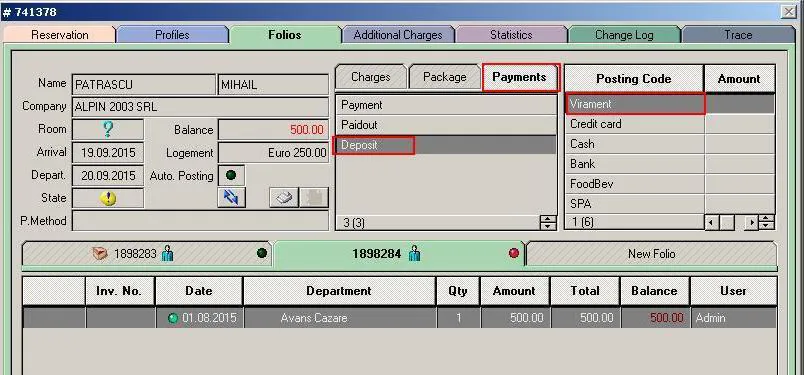Select Bank posting code
The width and height of the screenshot is (804, 375).
635,164
